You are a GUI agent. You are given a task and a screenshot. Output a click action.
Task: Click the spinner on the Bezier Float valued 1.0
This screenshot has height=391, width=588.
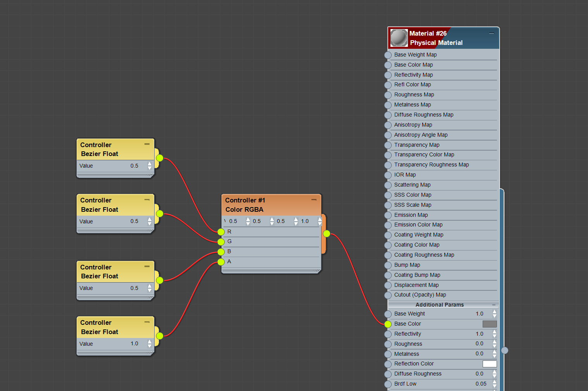pos(150,344)
